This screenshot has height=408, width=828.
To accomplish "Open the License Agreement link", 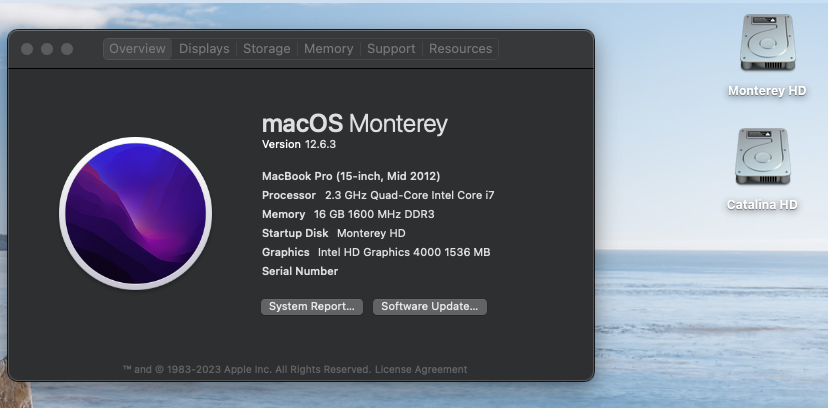I will pos(421,369).
